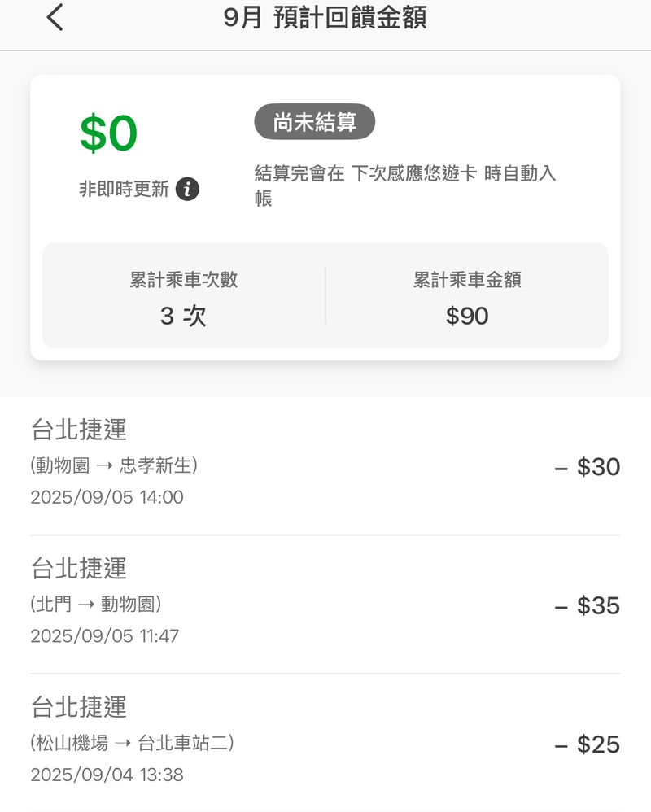Viewport: 651px width, 812px height.
Task: Tap the 2025/09/04 13:38 trip timestamp
Action: (107, 775)
